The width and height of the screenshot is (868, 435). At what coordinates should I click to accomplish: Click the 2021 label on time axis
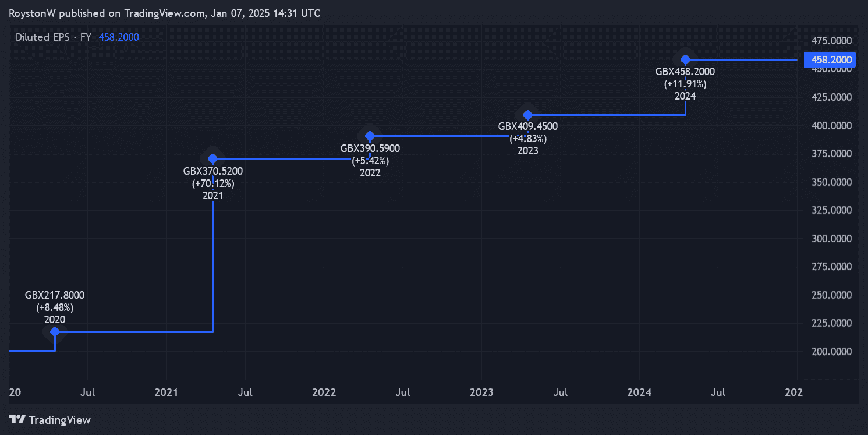click(x=166, y=392)
